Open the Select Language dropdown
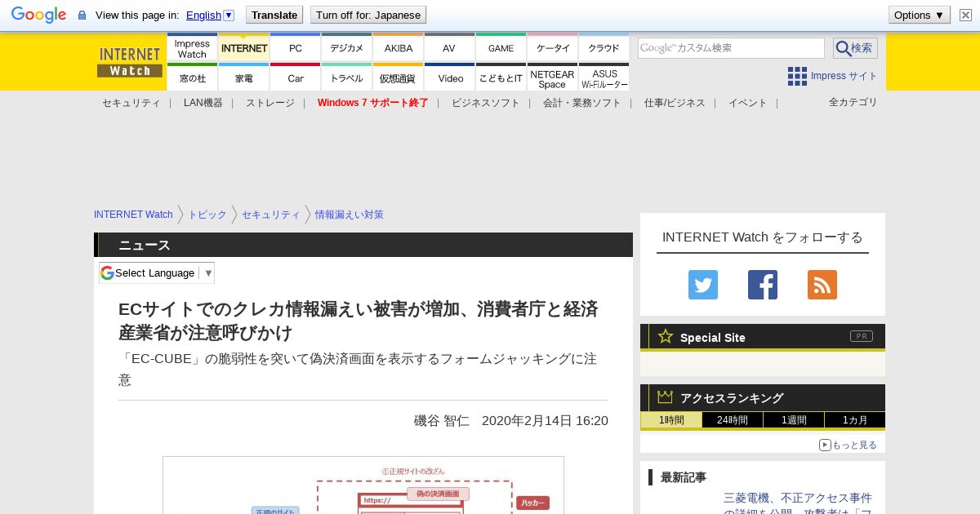Screen dimensions: 980x514 pyautogui.click(x=157, y=273)
